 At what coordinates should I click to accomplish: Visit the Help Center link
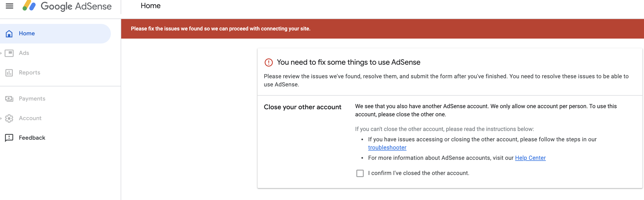[x=530, y=158]
